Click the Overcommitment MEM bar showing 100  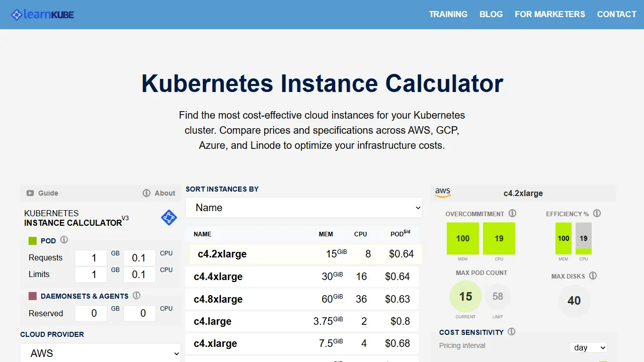[x=463, y=238]
